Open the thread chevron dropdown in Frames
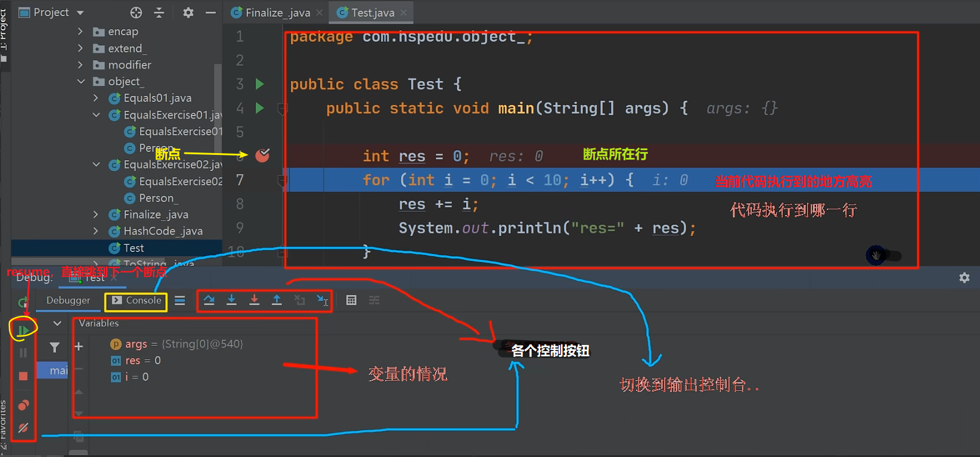Viewport: 980px width, 457px height. (x=57, y=324)
